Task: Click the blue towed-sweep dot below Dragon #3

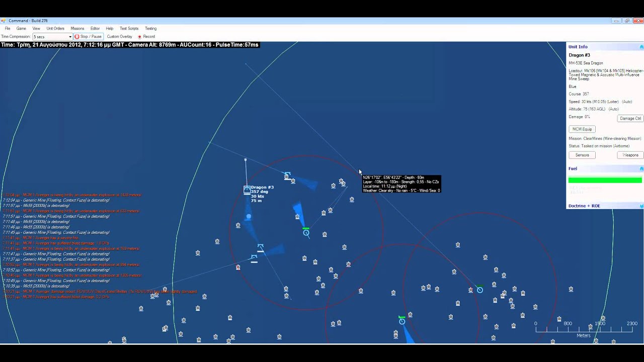Action: tap(249, 217)
